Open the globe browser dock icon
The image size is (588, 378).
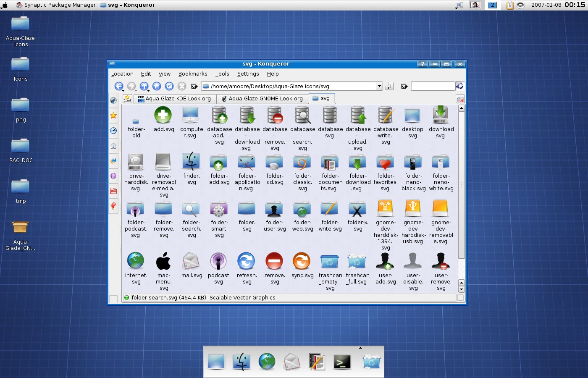click(267, 361)
